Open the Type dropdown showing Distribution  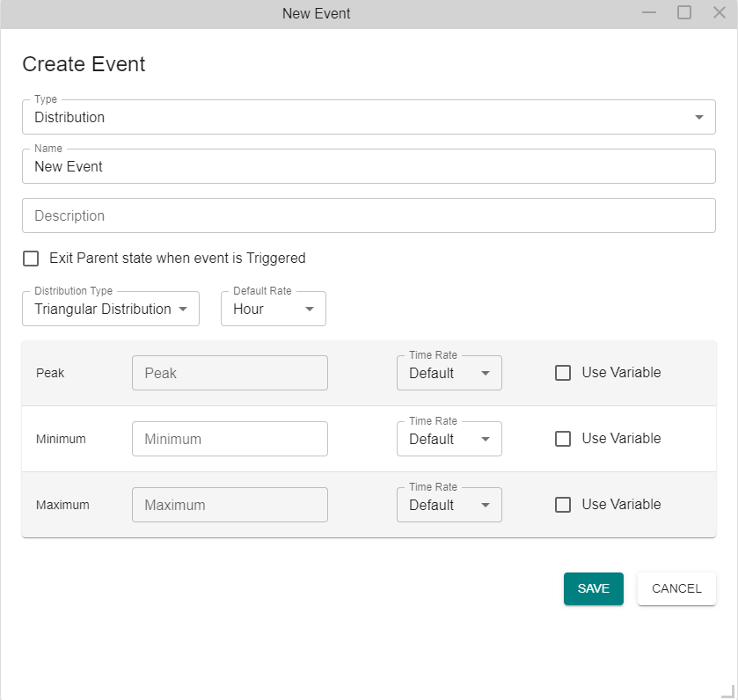[369, 117]
